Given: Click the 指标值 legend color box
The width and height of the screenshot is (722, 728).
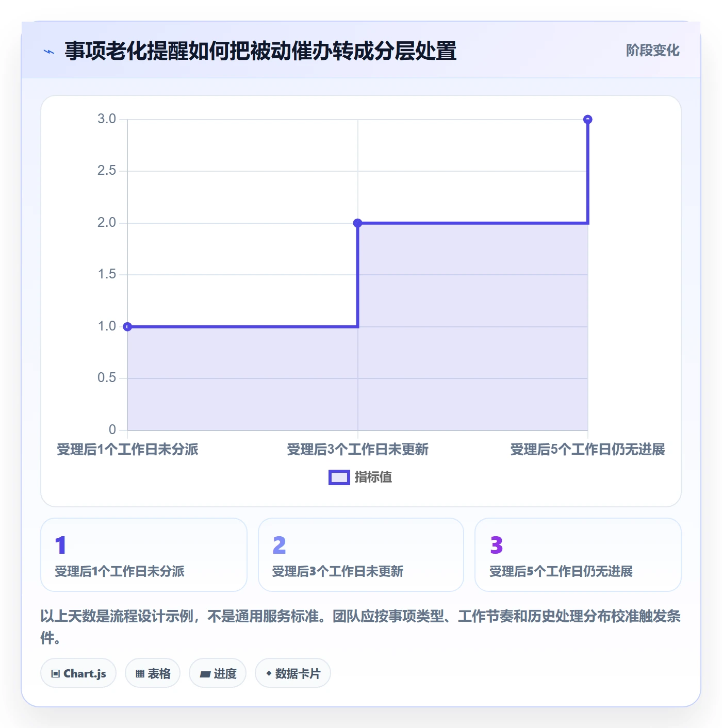Looking at the screenshot, I should [x=339, y=477].
